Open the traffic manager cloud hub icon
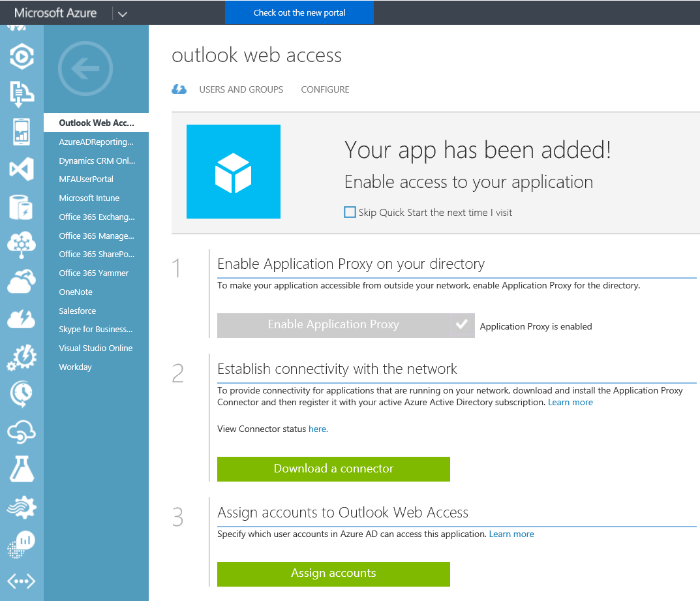The image size is (700, 601). coord(22,245)
